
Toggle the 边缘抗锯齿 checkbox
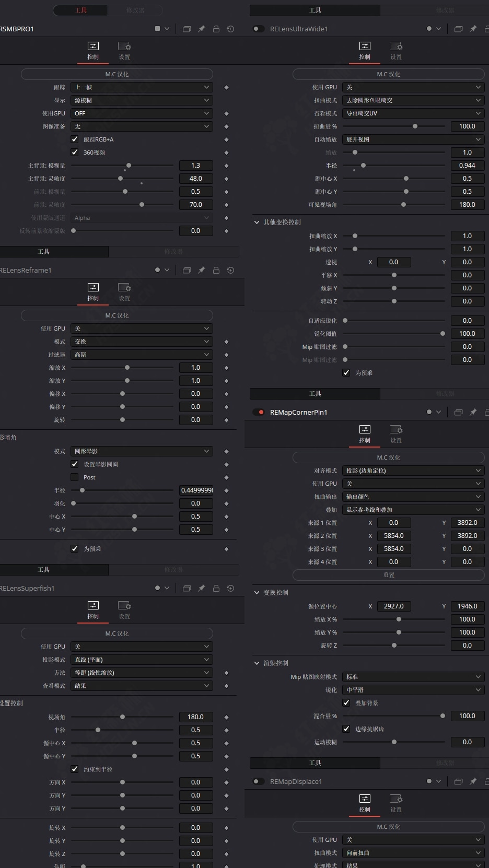click(x=346, y=729)
